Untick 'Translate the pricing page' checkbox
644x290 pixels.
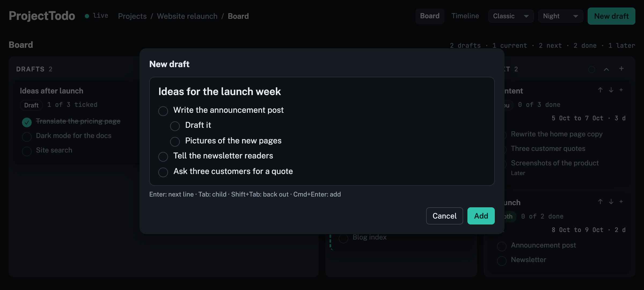pos(27,122)
